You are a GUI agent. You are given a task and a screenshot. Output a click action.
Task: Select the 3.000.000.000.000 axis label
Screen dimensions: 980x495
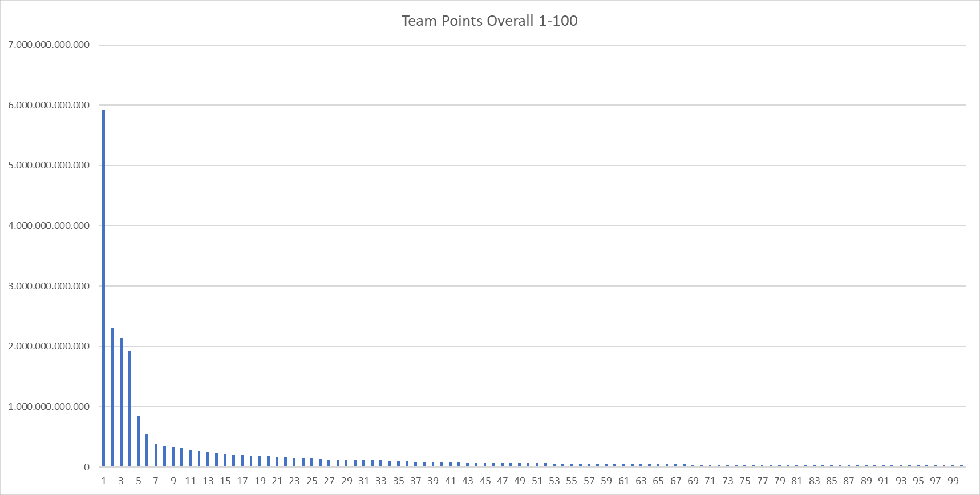[49, 286]
